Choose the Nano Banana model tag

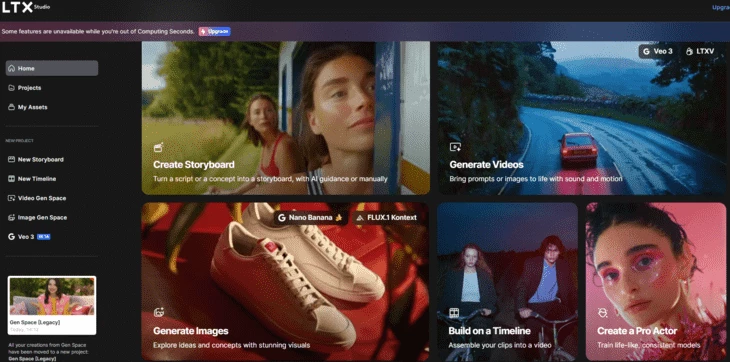click(x=310, y=217)
